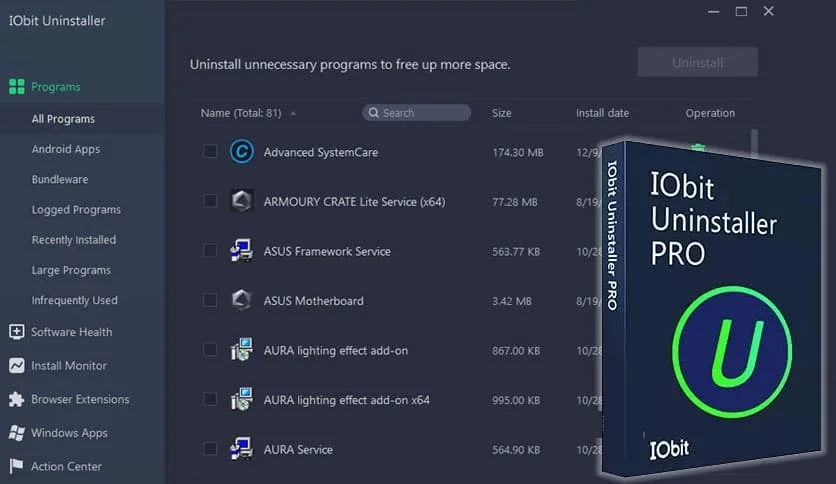Check the AURA Service checkbox
The image size is (836, 484).
pos(210,449)
